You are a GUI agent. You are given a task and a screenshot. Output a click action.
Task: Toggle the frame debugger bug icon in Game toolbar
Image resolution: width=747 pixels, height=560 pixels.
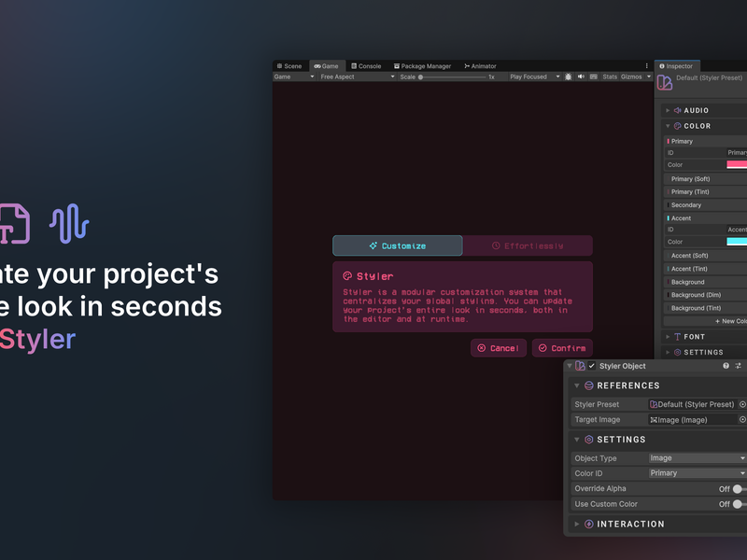coord(569,77)
